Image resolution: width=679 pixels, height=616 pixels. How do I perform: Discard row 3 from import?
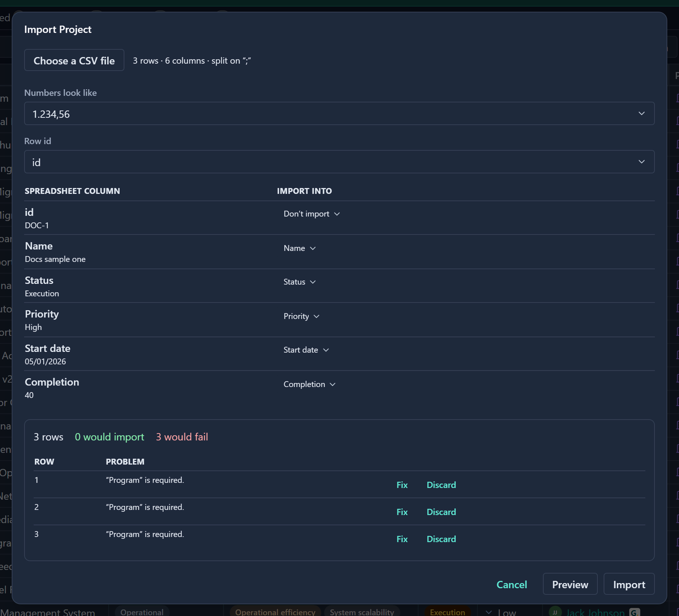point(441,539)
